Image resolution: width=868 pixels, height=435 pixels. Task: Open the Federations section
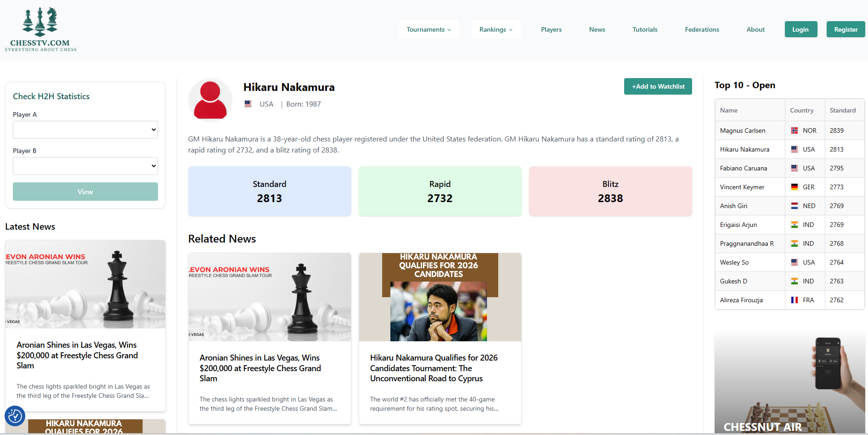pyautogui.click(x=702, y=29)
